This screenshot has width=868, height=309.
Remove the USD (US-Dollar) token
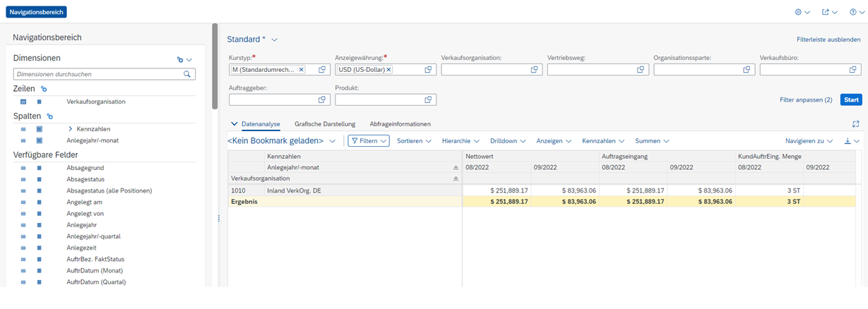click(388, 70)
